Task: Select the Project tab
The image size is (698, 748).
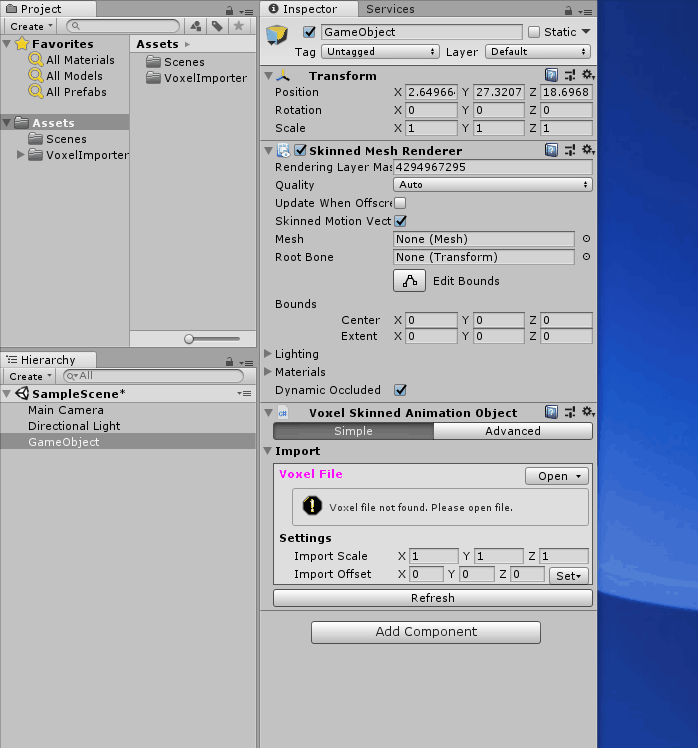Action: 48,9
